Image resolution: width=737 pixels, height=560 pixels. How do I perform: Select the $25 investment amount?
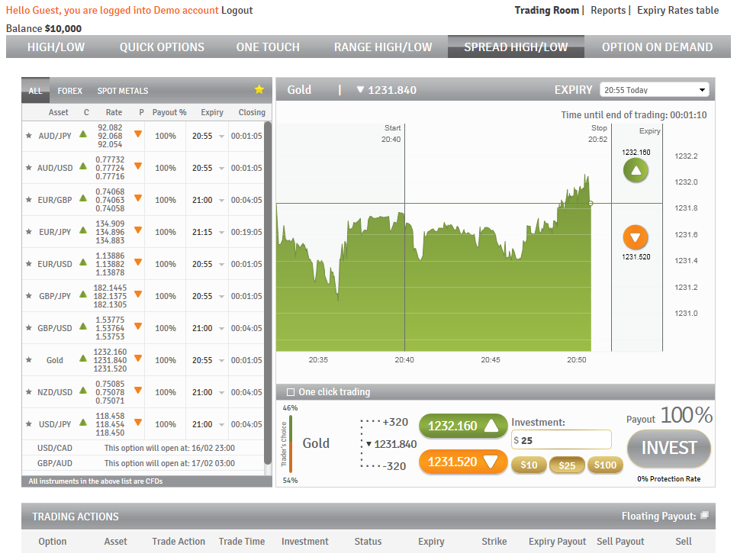pos(567,465)
